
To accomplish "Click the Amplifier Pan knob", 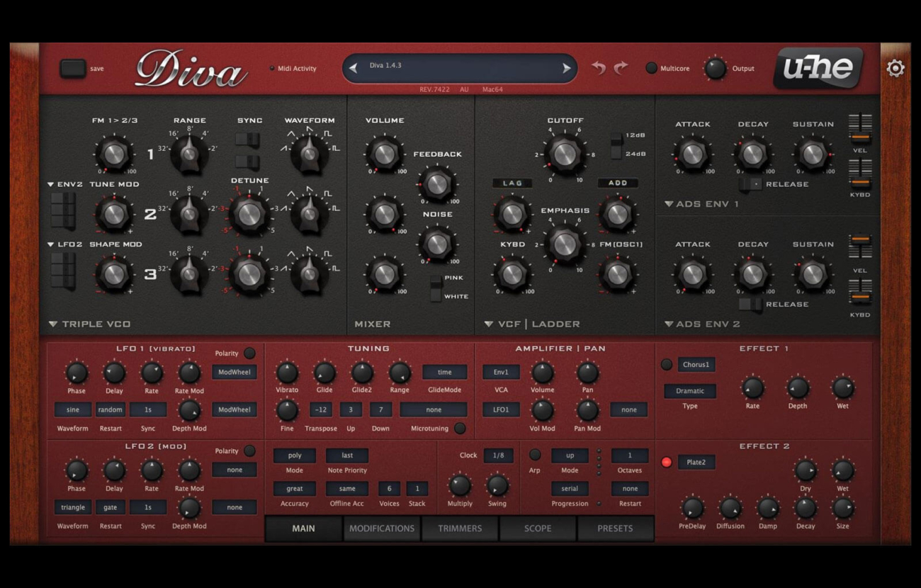I will pos(587,372).
